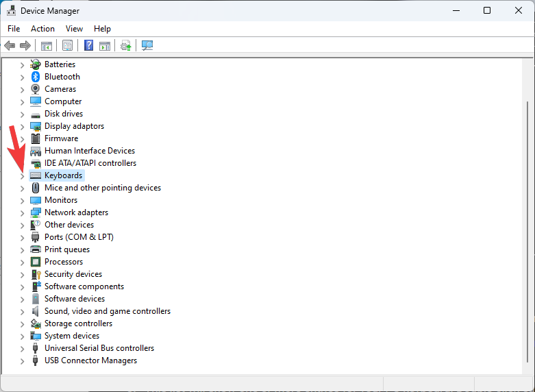Viewport: 535px width, 392px height.
Task: Minimize the Device Manager window
Action: (456, 10)
